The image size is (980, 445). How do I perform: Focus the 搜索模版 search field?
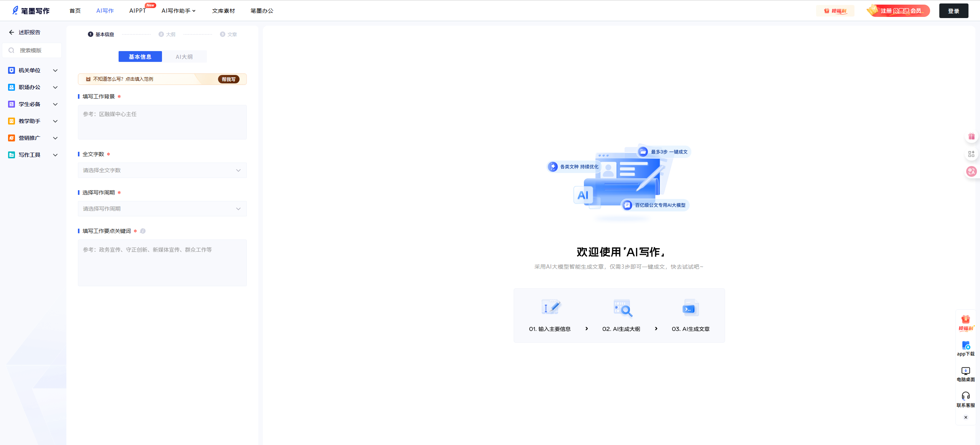[x=32, y=50]
